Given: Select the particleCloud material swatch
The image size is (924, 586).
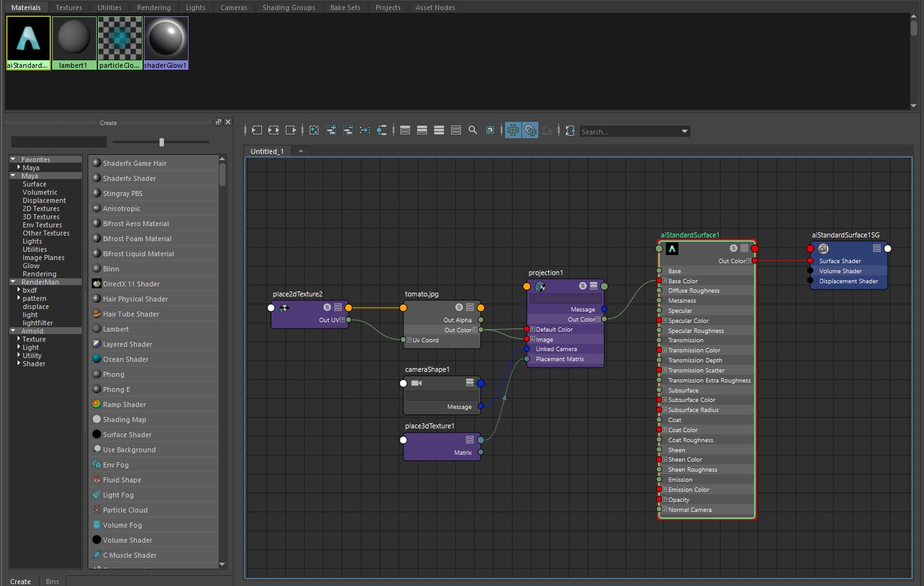Looking at the screenshot, I should 120,43.
